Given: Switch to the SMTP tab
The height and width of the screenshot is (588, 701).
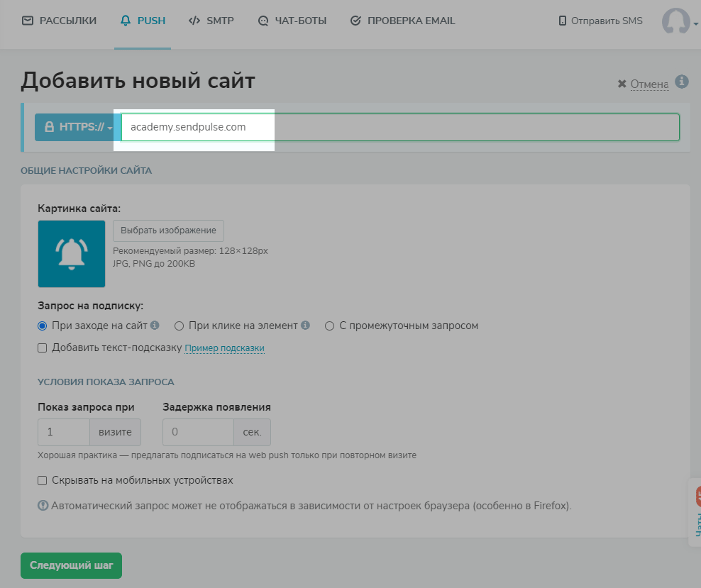Looking at the screenshot, I should (x=211, y=21).
